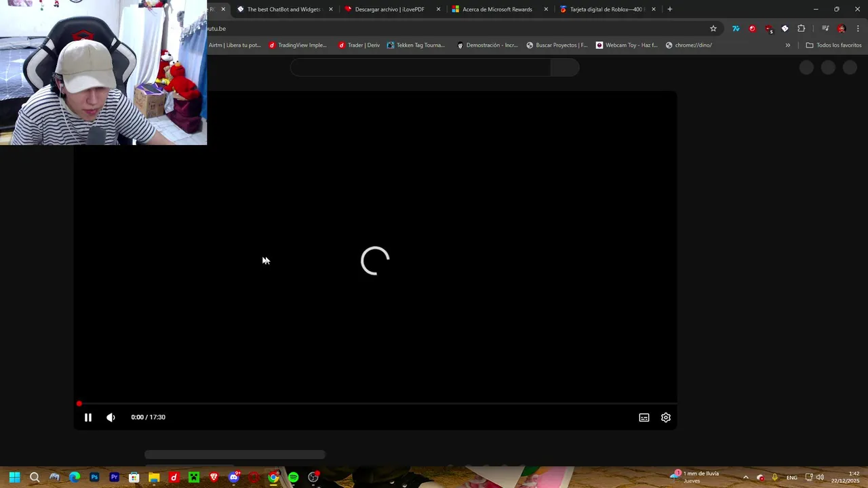This screenshot has height=488, width=868.
Task: Open the media controls toolbar button
Action: tap(825, 28)
